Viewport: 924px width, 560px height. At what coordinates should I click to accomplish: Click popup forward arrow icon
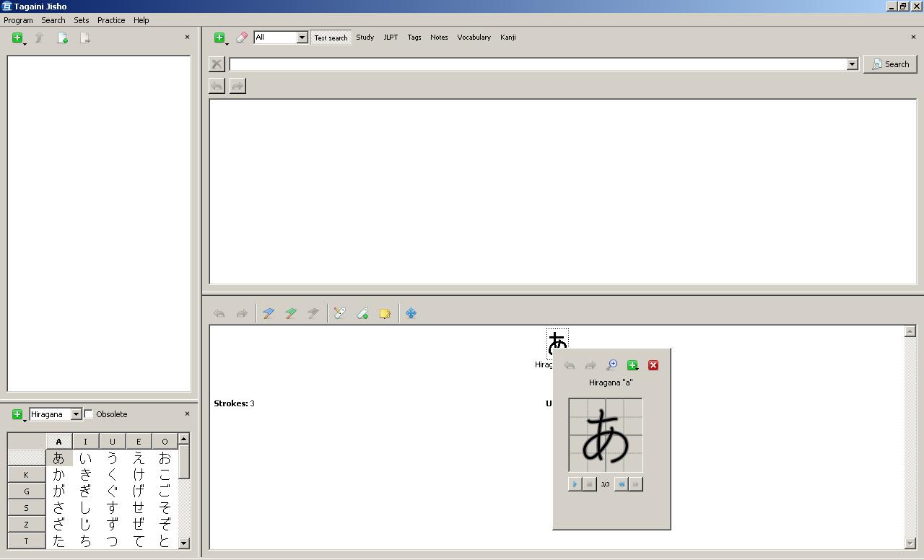(x=590, y=366)
